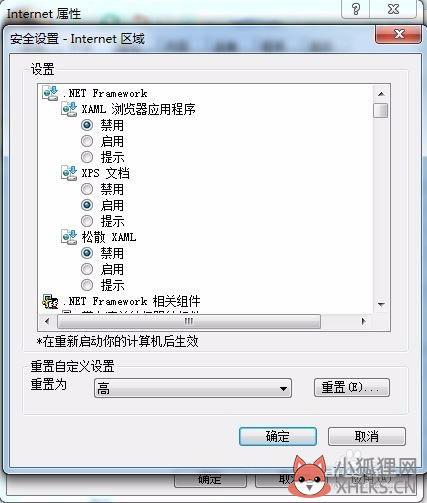Screen dimensions: 427x503
Task: Select 提示 under XPS 文档
Action: click(87, 221)
